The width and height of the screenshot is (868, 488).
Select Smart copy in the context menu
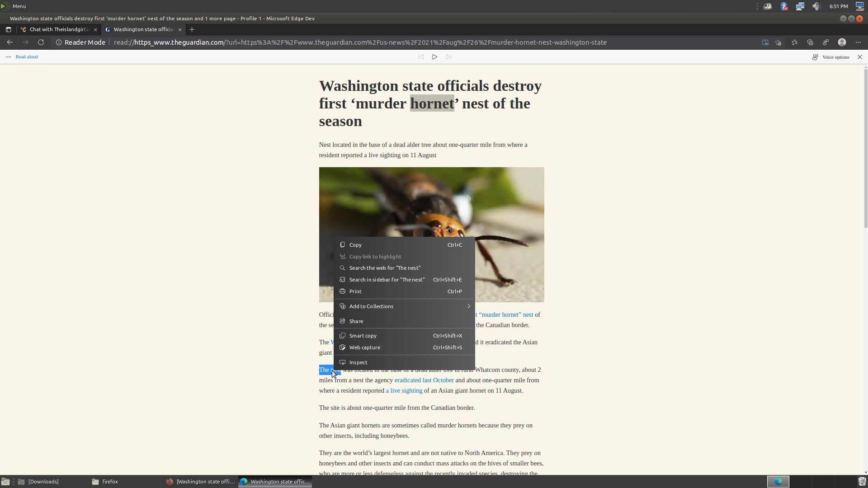[x=404, y=336]
